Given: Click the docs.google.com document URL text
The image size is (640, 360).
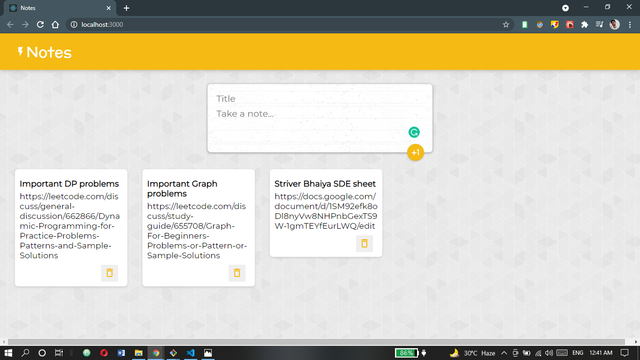Looking at the screenshot, I should 326,211.
